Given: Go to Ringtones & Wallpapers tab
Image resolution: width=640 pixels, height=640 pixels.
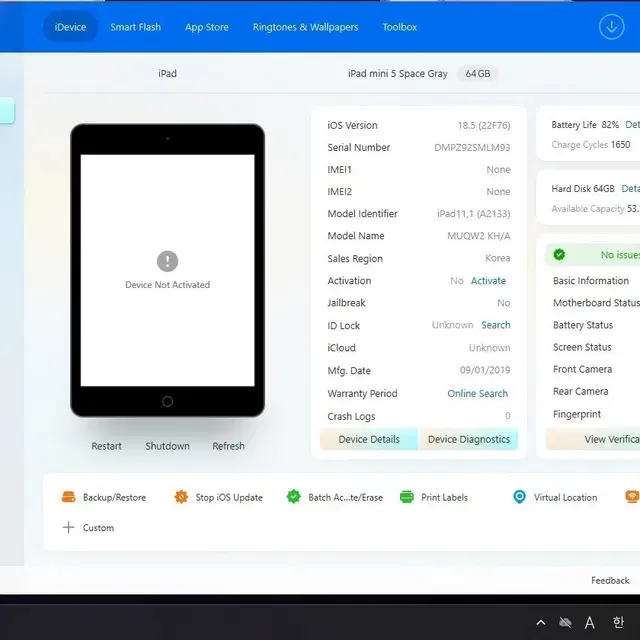Looking at the screenshot, I should coord(305,27).
